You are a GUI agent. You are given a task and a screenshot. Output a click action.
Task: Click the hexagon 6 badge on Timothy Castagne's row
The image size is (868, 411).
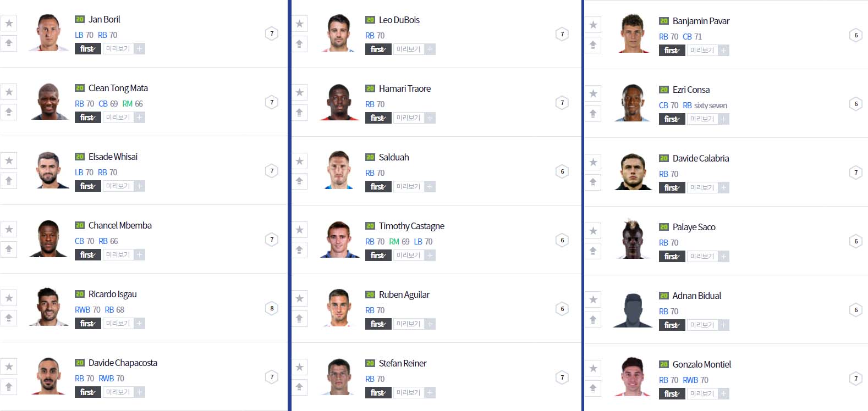562,240
